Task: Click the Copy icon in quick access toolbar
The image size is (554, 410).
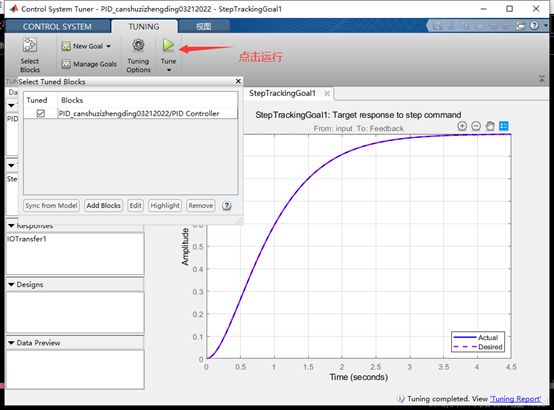Action: click(x=465, y=26)
